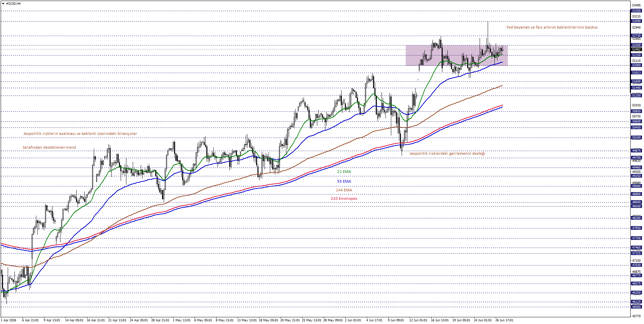Click the 53495 value on the price scale

pos(636,5)
